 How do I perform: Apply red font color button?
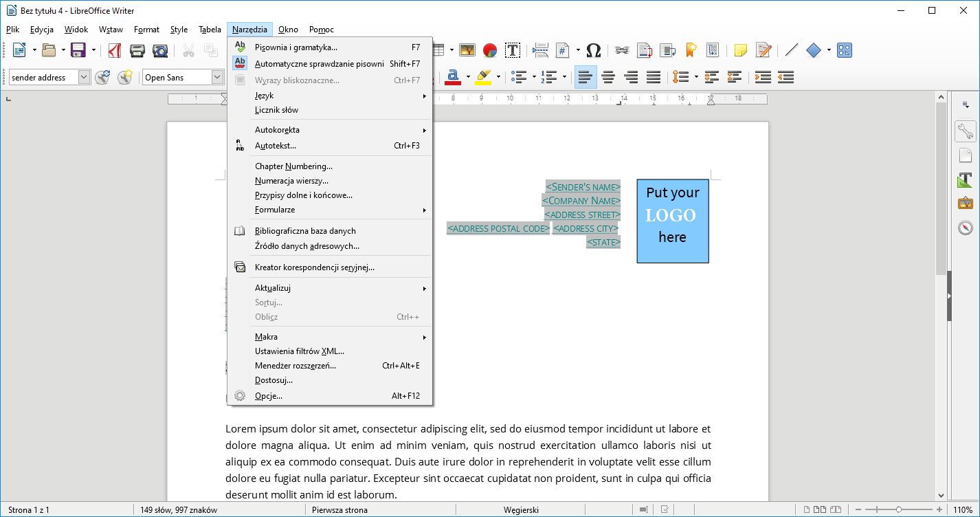coord(452,78)
